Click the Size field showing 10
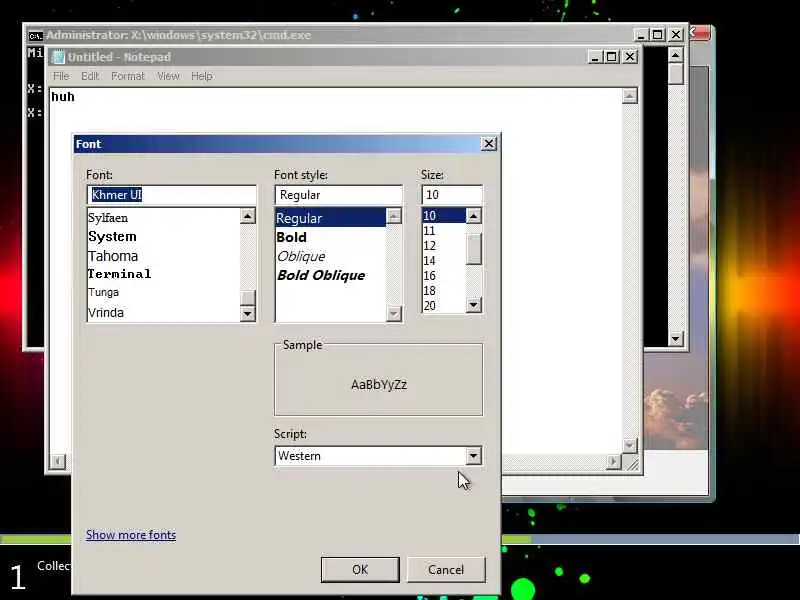The height and width of the screenshot is (600, 800). point(452,195)
